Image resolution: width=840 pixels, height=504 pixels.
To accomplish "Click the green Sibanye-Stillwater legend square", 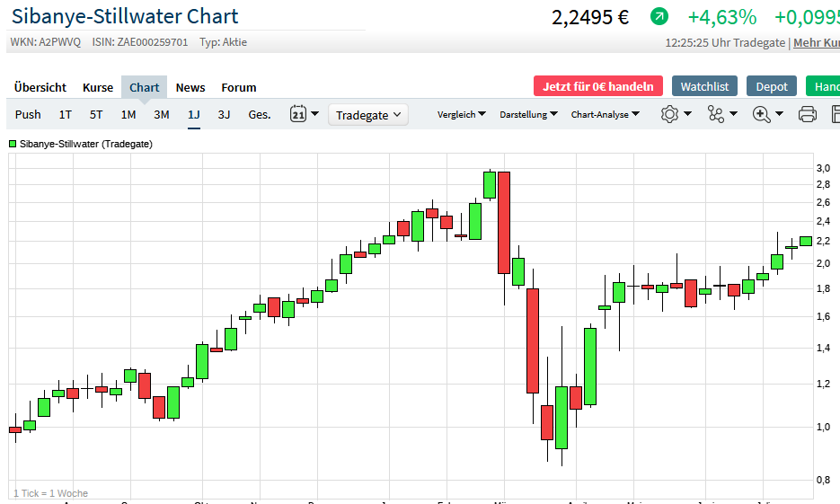I will click(x=13, y=144).
